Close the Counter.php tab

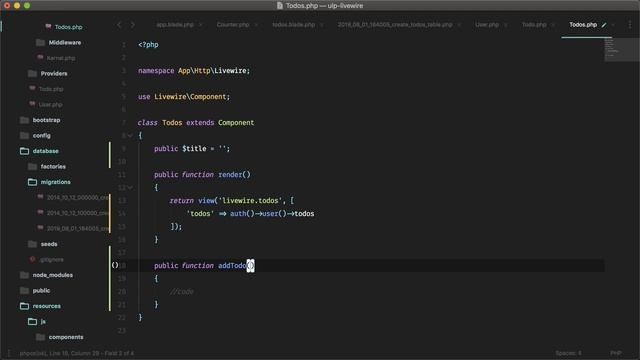tap(256, 25)
